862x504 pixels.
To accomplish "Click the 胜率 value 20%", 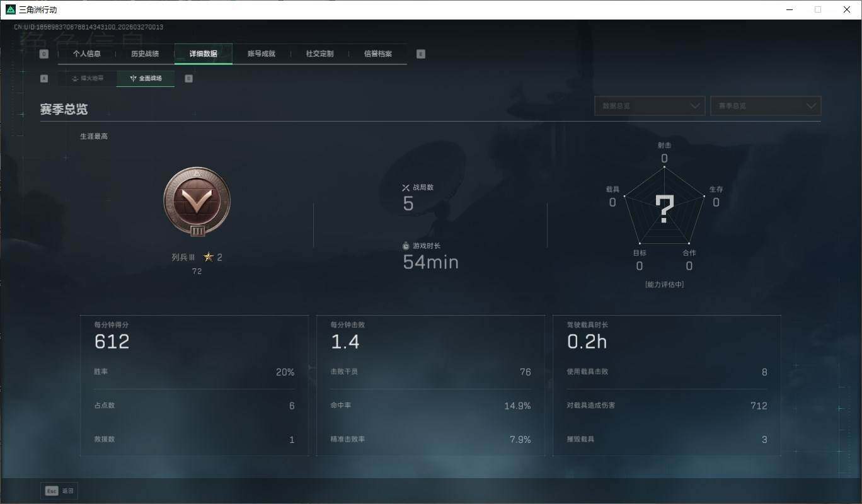I will coord(285,372).
